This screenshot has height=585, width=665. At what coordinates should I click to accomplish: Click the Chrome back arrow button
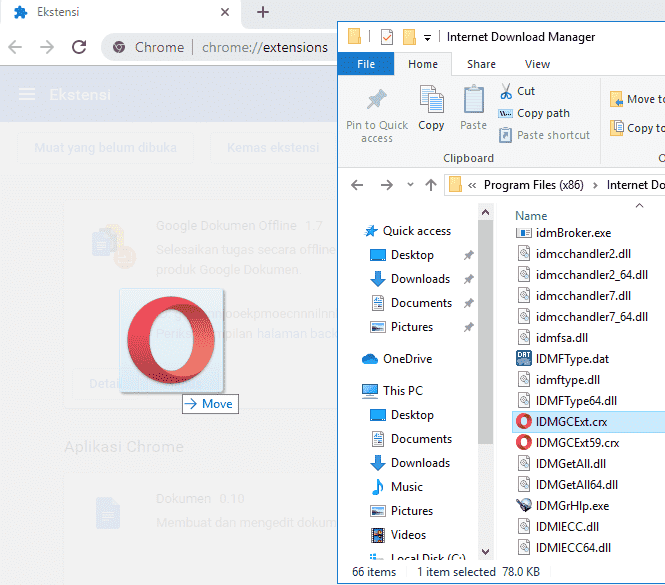tap(15, 47)
